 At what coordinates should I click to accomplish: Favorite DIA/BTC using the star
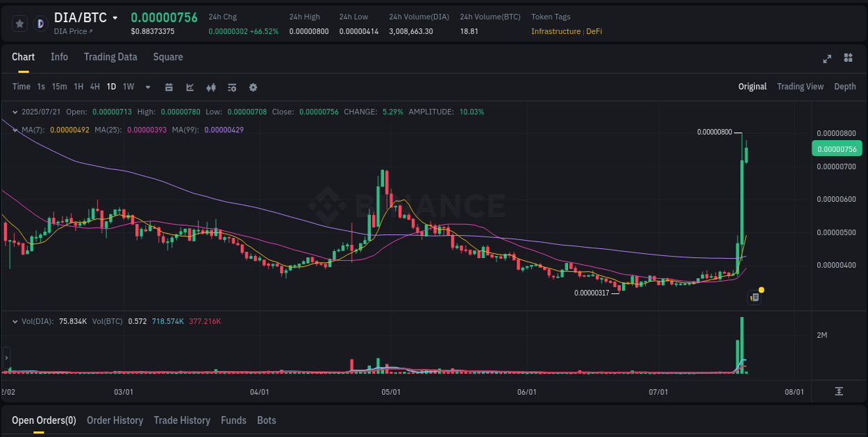(19, 23)
